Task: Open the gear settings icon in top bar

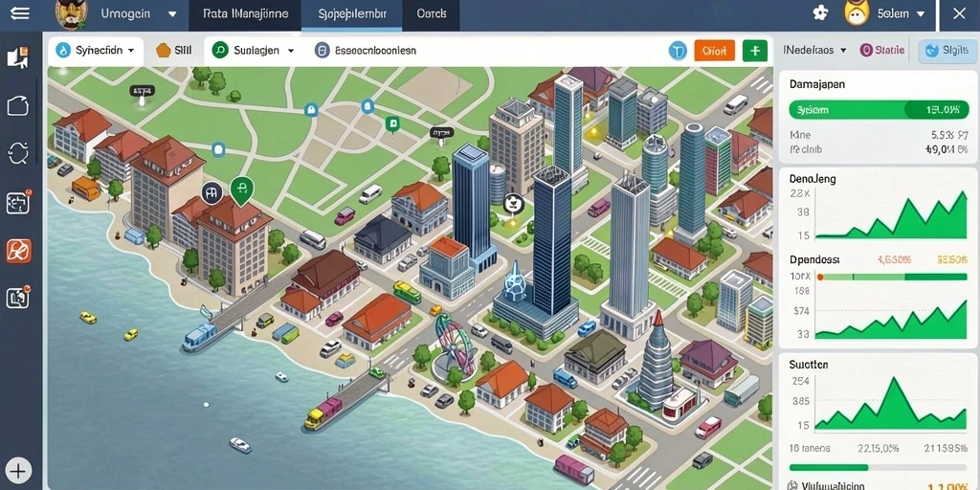Action: tap(820, 12)
